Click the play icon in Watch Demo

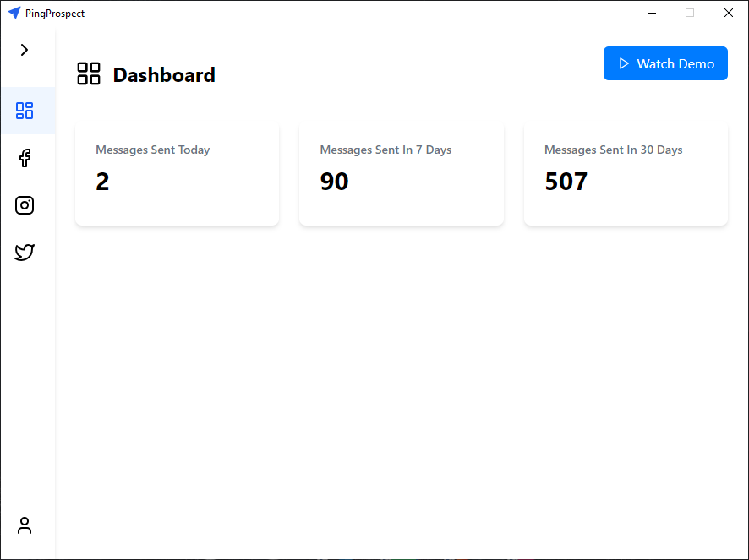click(624, 63)
